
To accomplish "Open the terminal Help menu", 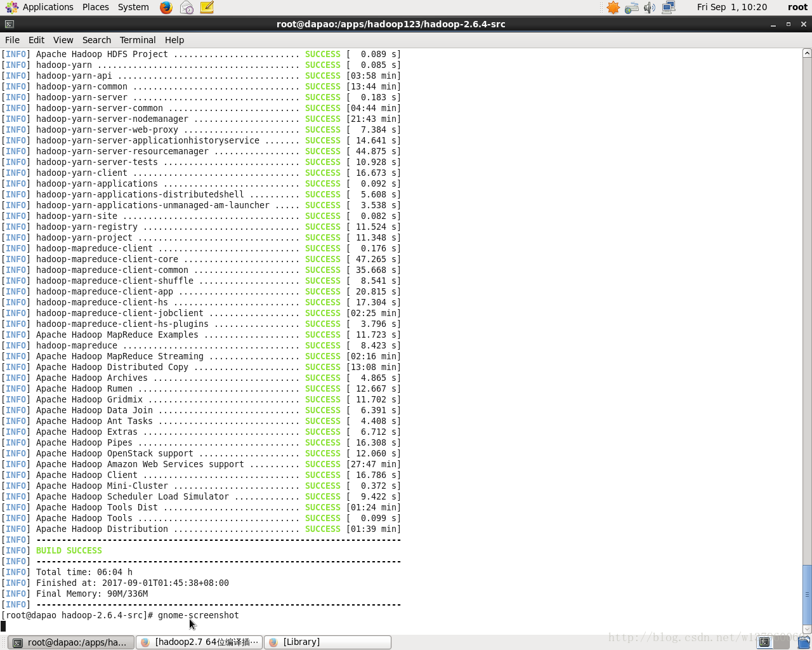I will (174, 40).
